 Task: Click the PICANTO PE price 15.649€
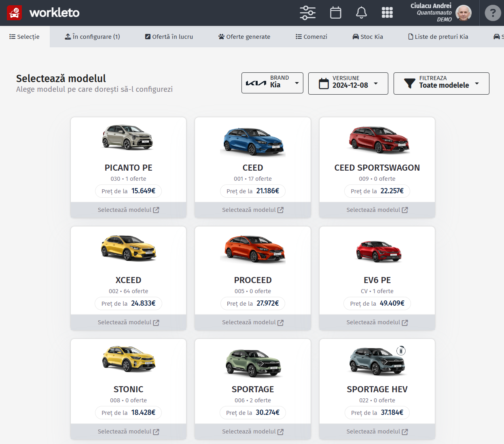pyautogui.click(x=143, y=191)
